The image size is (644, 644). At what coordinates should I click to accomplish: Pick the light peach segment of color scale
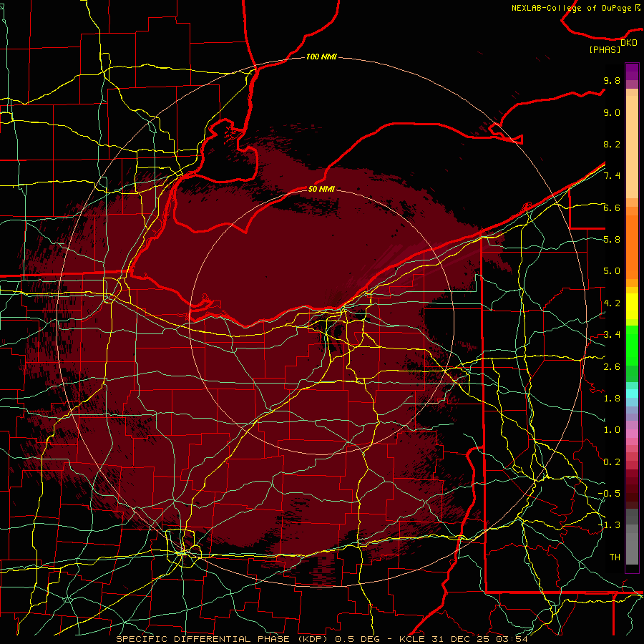pyautogui.click(x=632, y=148)
